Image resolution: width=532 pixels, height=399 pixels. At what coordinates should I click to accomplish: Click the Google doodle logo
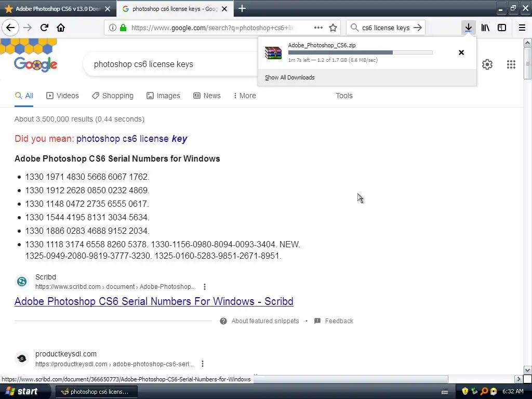tap(36, 64)
